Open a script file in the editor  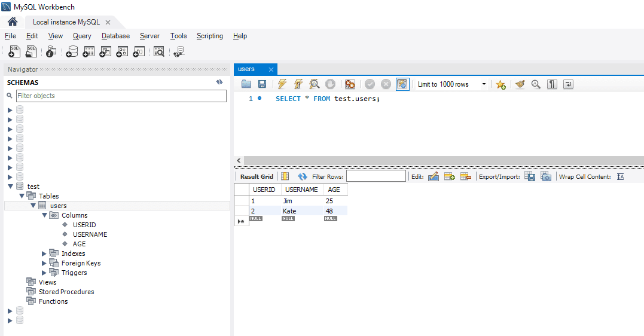[x=246, y=84]
